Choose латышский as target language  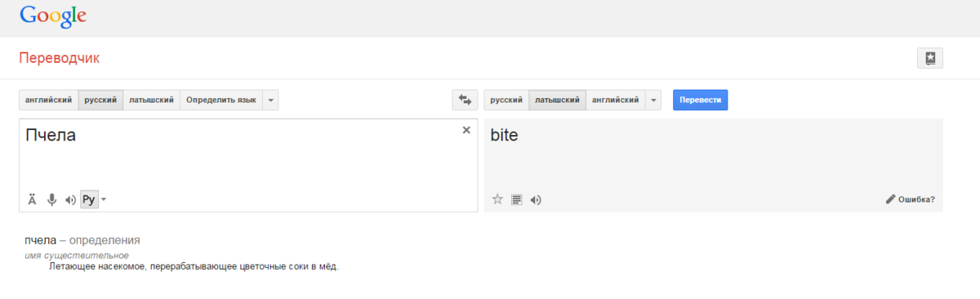click(x=557, y=100)
